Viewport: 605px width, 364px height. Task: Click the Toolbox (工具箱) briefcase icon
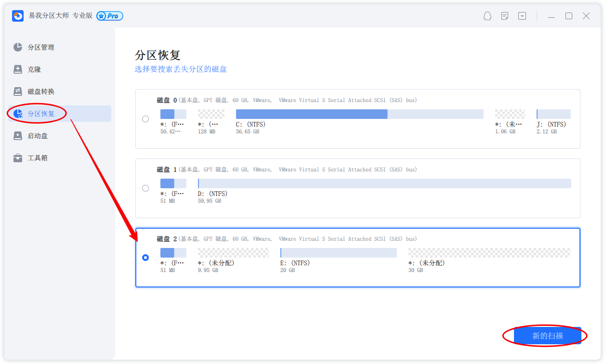tap(18, 158)
